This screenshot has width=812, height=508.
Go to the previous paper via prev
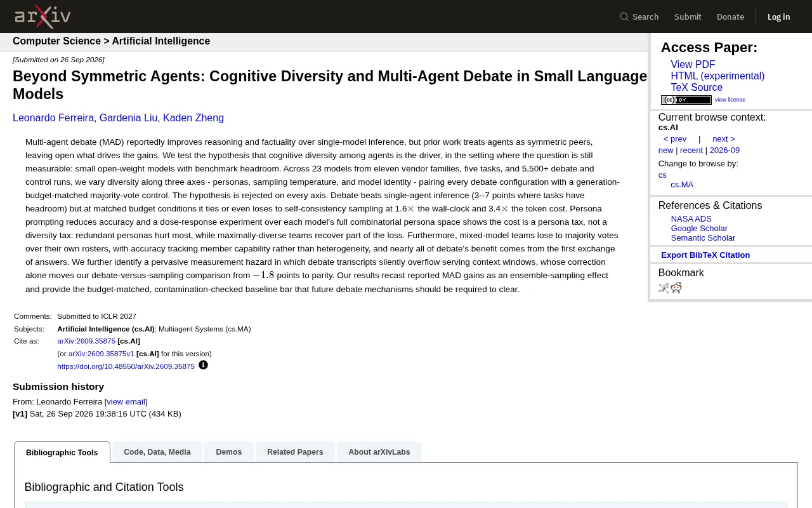pyautogui.click(x=675, y=139)
